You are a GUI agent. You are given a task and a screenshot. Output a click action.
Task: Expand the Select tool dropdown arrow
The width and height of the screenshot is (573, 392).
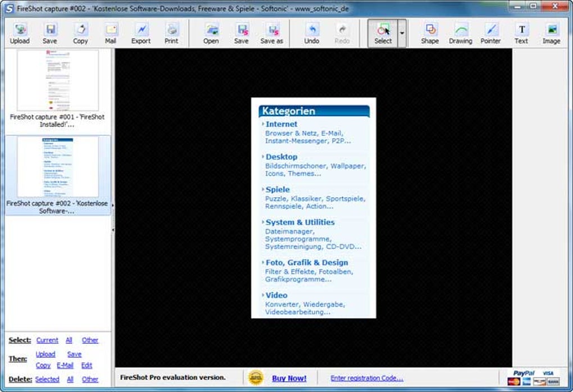(x=402, y=33)
